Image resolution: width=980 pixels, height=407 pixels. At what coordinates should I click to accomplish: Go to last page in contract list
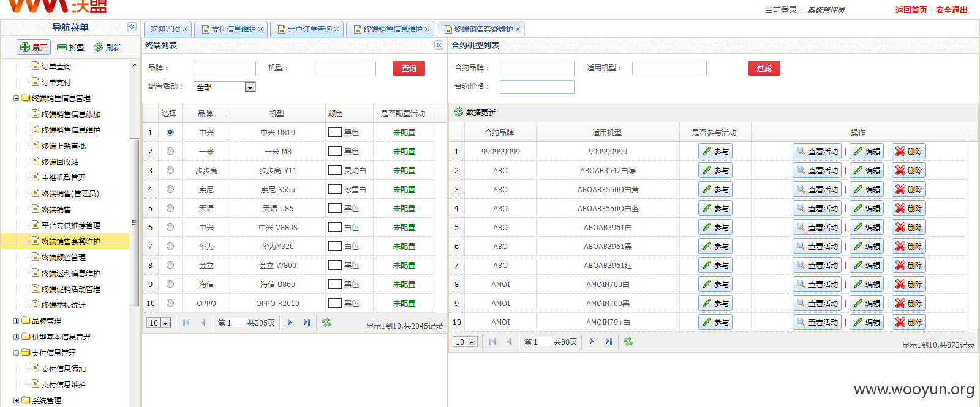pyautogui.click(x=608, y=342)
